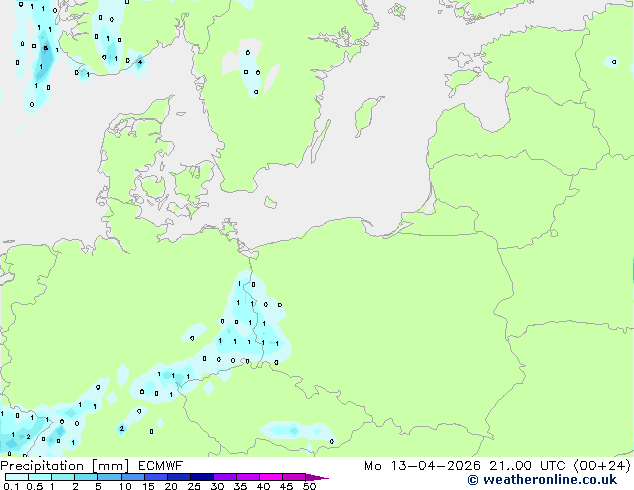Pick the 5–10 mm legend swatch
The width and height of the screenshot is (634, 490).
[x=110, y=477]
